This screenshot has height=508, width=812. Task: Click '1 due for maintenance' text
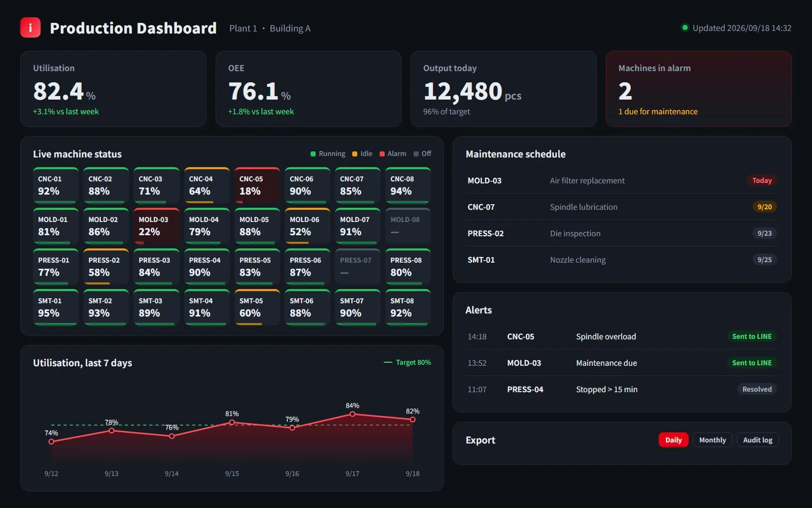click(x=658, y=111)
